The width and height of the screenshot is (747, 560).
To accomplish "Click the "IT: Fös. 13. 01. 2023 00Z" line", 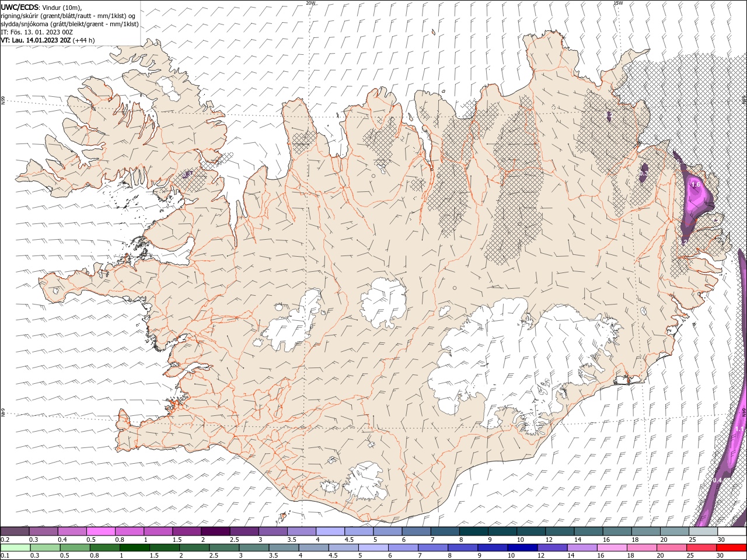I will [37, 32].
